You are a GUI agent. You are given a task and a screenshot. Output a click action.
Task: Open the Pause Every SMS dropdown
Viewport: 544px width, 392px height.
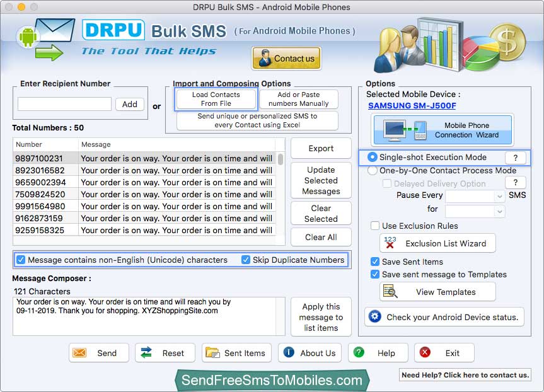click(x=475, y=197)
